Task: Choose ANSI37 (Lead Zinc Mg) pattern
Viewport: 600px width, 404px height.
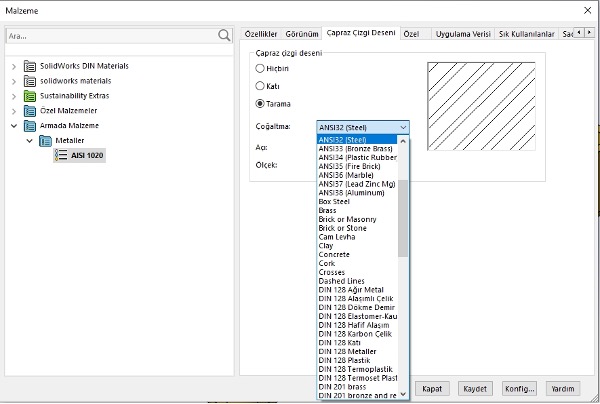Action: [357, 184]
